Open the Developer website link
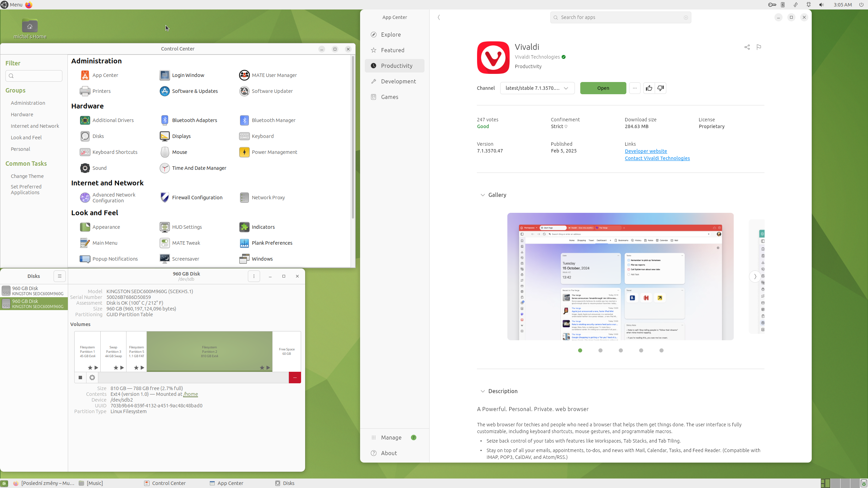 tap(646, 151)
